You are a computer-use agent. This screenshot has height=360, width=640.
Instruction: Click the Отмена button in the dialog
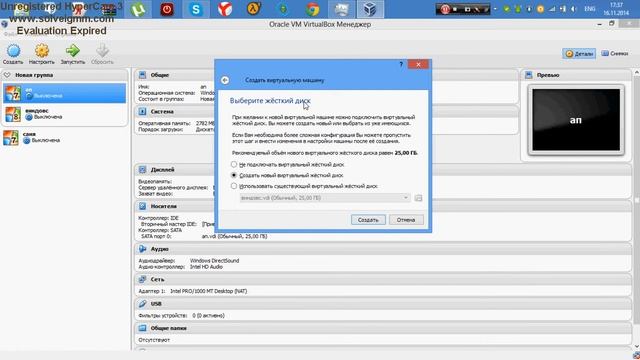(406, 220)
